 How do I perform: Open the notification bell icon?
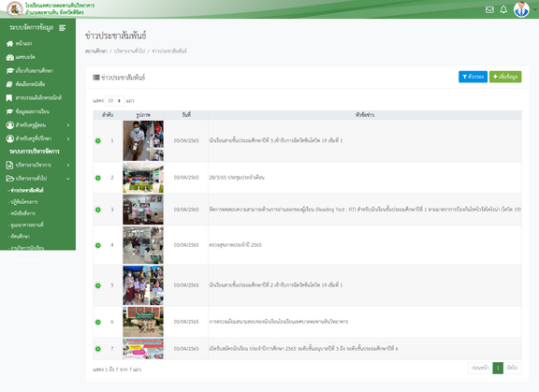pos(503,9)
